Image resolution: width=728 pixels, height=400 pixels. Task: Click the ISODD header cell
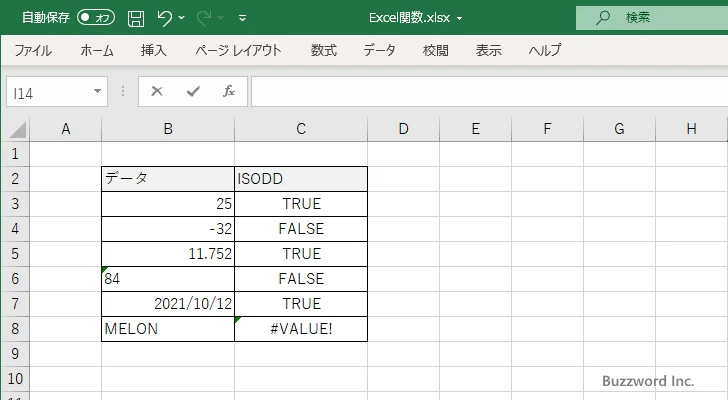tap(301, 179)
